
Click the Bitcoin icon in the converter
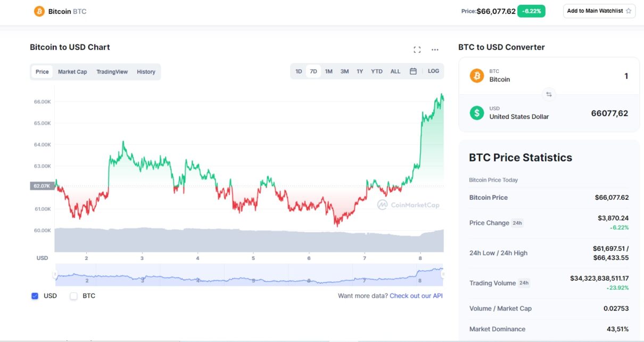click(x=477, y=76)
